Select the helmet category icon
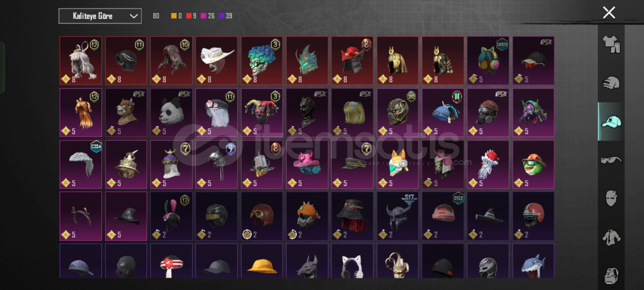 click(611, 83)
